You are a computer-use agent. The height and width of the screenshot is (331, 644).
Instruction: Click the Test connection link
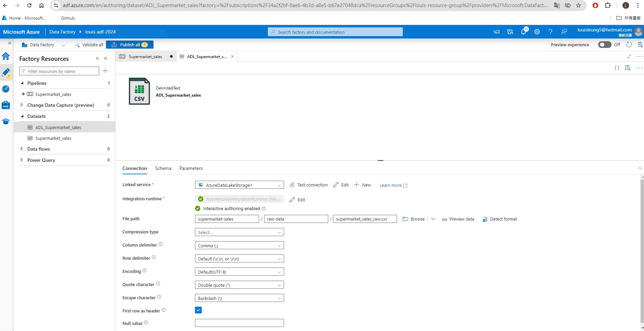[x=312, y=185]
